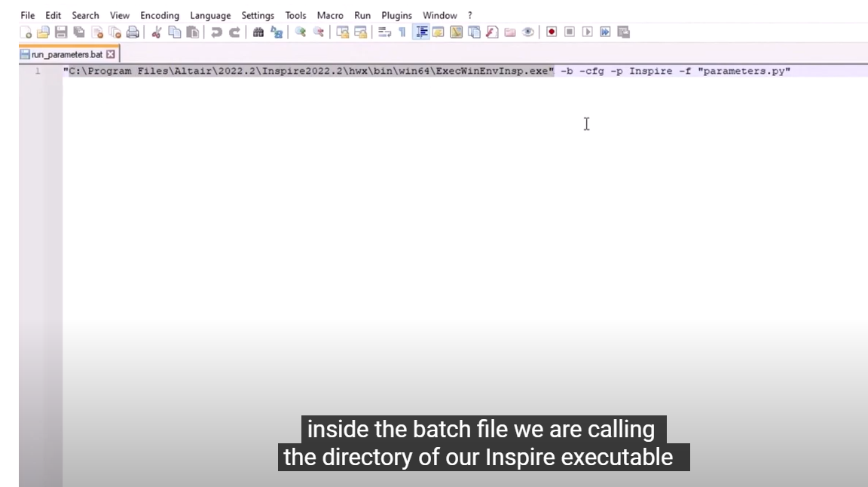Create a new file with New icon

[26, 32]
